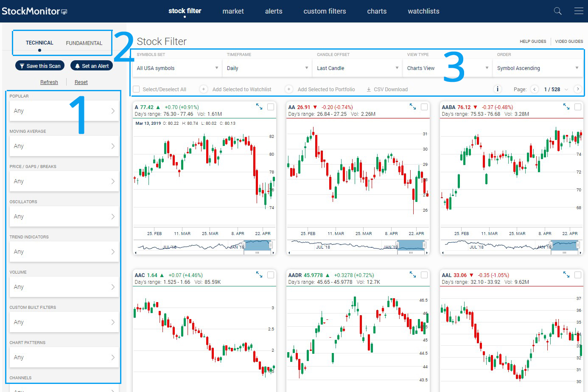The width and height of the screenshot is (588, 392).
Task: Expand the AADR stock chart fullscreen
Action: 413,275
